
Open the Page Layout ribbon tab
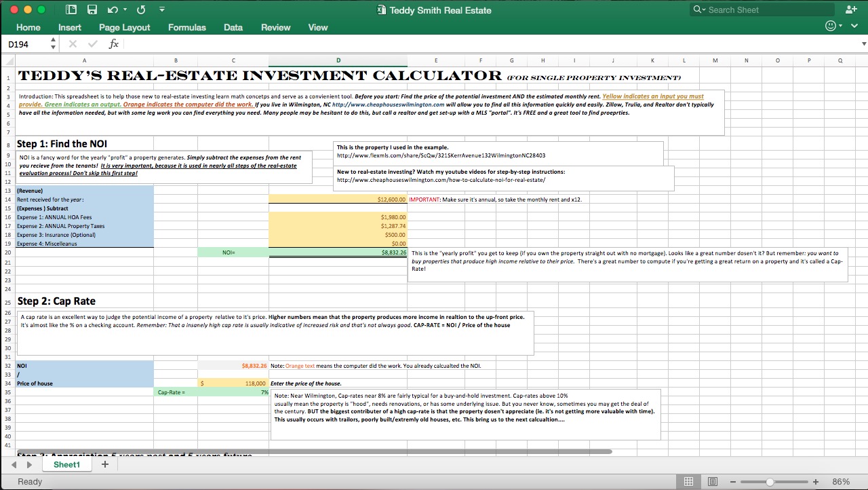pos(125,27)
